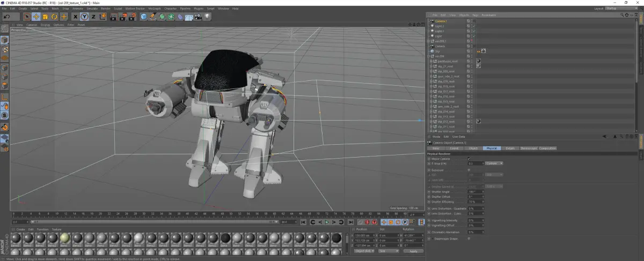The width and height of the screenshot is (644, 261).
Task: Select the Rotate tool
Action: pos(54,17)
